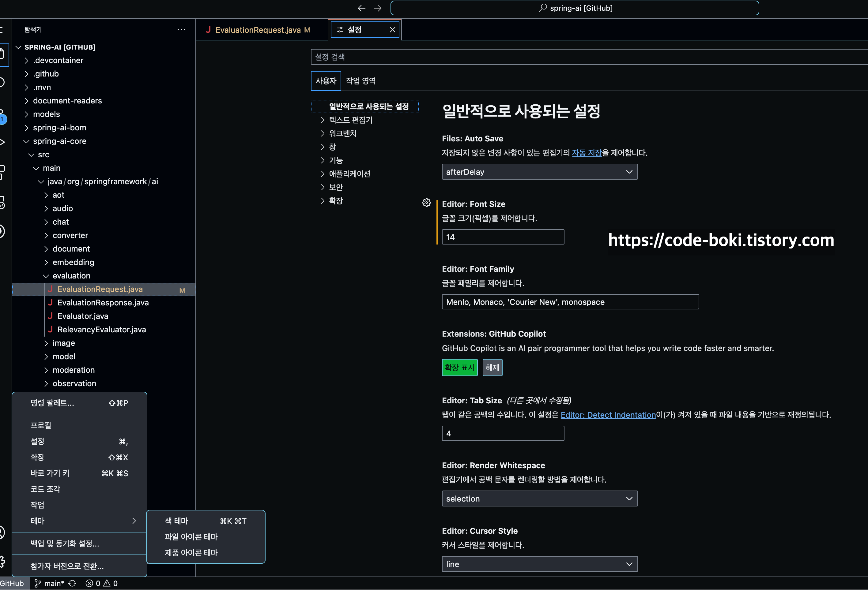The width and height of the screenshot is (868, 590).
Task: Open explorer more actions ellipsis
Action: [181, 29]
